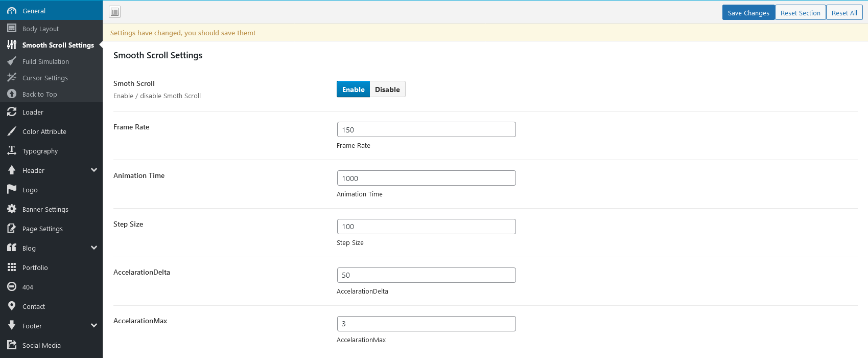This screenshot has height=358, width=868.
Task: Open Cursor Settings
Action: coord(51,78)
